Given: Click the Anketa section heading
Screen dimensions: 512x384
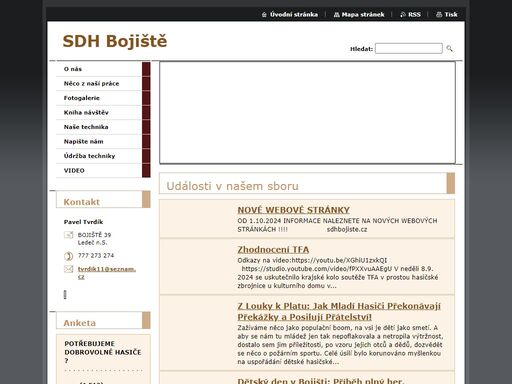Looking at the screenshot, I should (x=79, y=323).
